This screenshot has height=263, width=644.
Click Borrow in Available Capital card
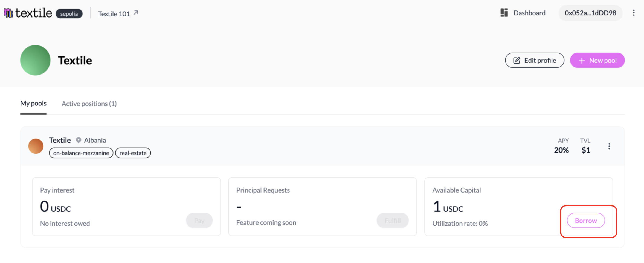[x=586, y=221]
